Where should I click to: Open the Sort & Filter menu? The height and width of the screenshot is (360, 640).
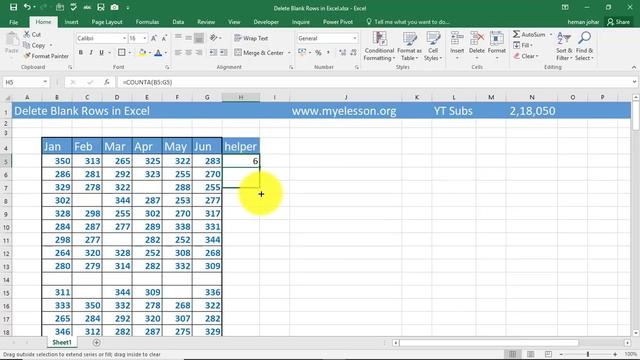[564, 46]
